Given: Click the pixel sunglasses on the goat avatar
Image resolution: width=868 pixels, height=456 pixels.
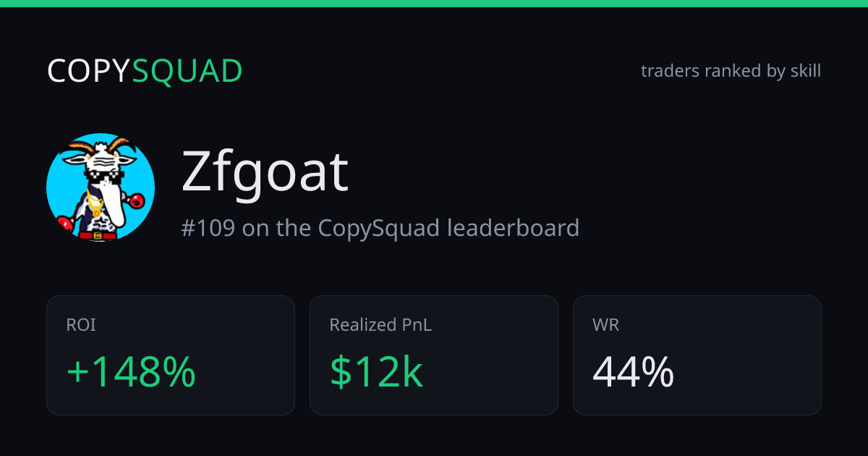Looking at the screenshot, I should point(104,178).
